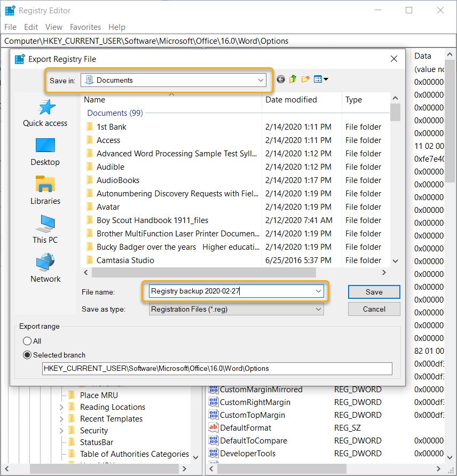Click the registry values vertical scrollbar

tap(450, 122)
